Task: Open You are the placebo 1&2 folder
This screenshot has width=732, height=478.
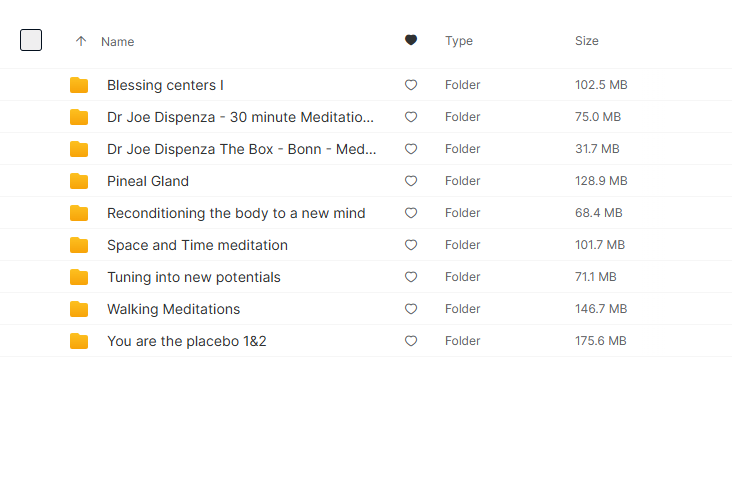Action: point(187,341)
